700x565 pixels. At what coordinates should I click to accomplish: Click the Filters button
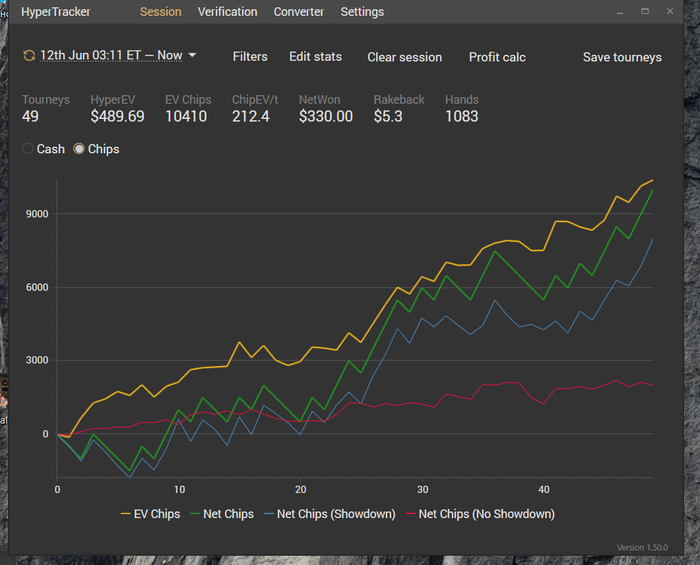coord(250,57)
